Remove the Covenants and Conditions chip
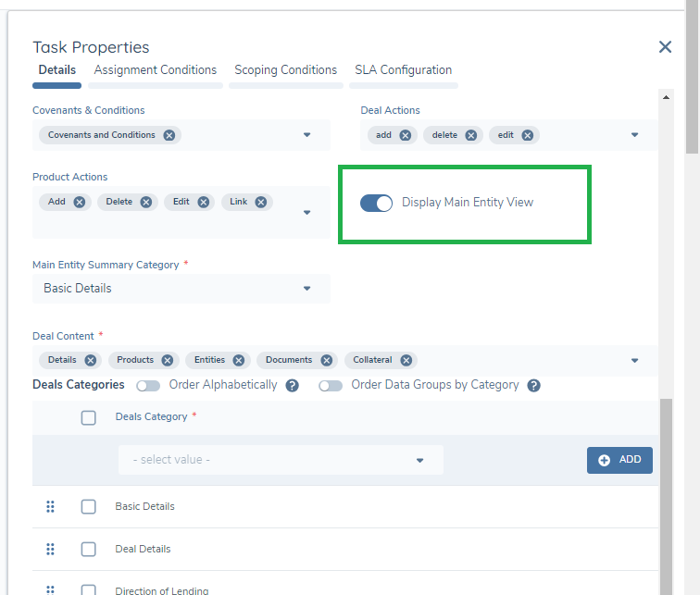This screenshot has width=700, height=595. point(169,135)
